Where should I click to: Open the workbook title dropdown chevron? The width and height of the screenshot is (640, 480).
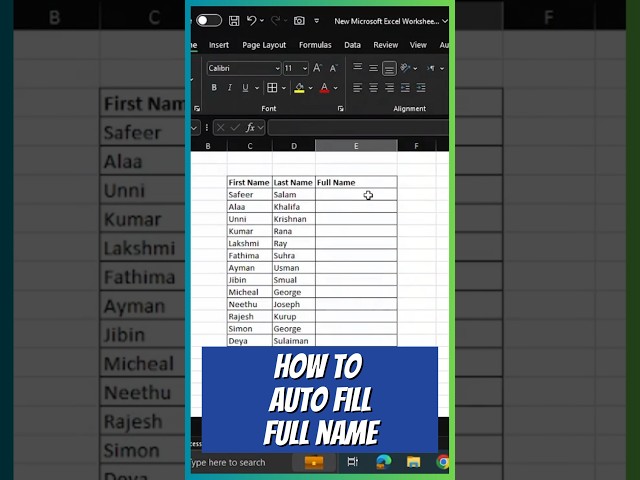[x=445, y=21]
